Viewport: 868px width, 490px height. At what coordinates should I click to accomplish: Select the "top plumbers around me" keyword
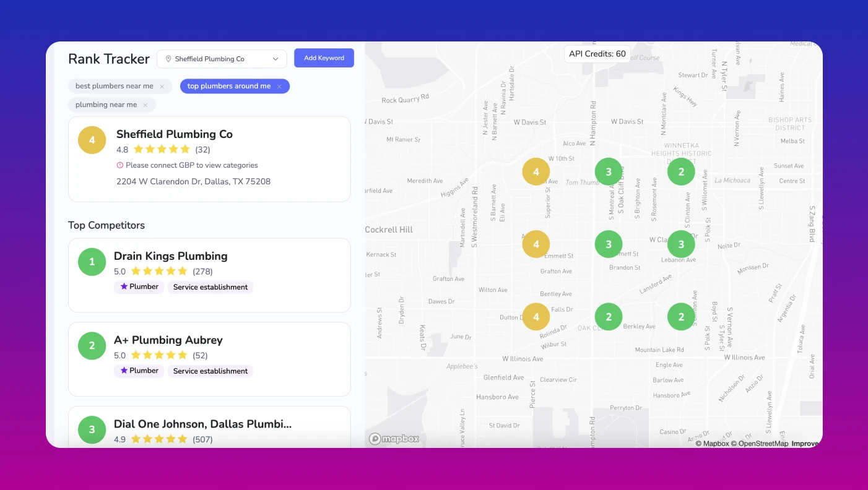pyautogui.click(x=229, y=87)
